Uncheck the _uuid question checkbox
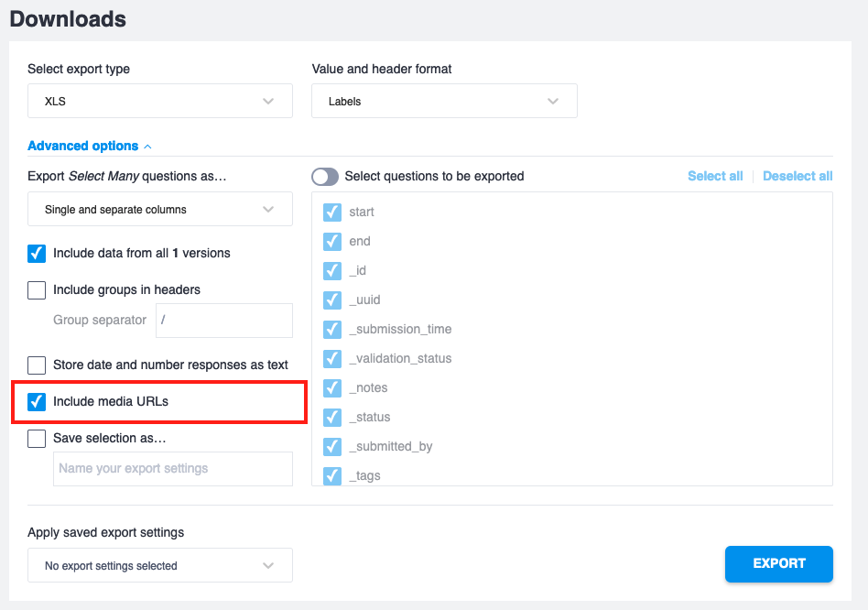 [x=332, y=300]
